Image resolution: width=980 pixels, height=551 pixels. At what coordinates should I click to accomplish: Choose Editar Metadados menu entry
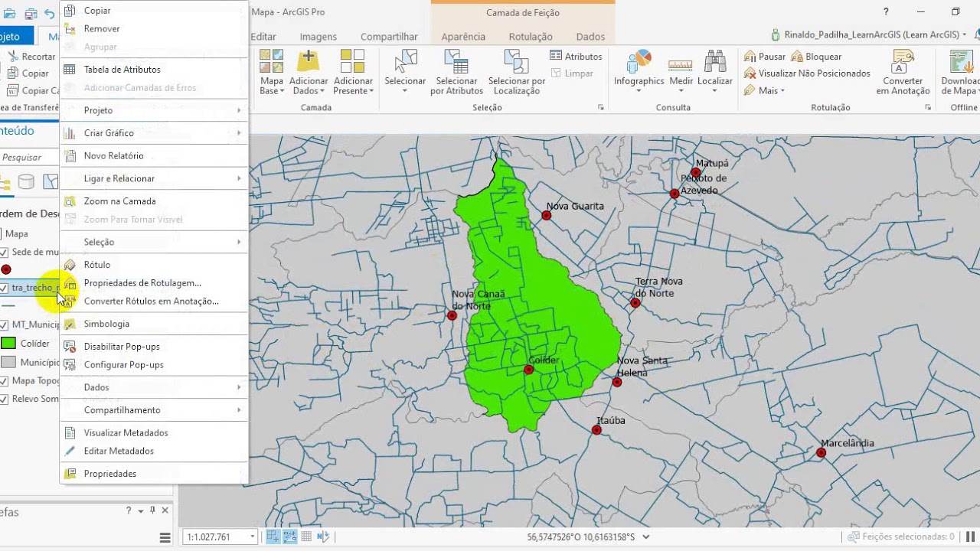(153, 451)
